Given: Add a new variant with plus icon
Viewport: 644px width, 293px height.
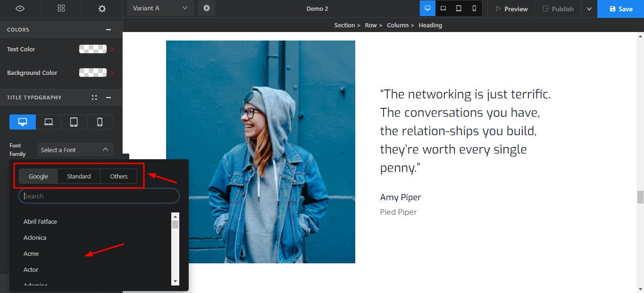Looking at the screenshot, I should [x=207, y=8].
